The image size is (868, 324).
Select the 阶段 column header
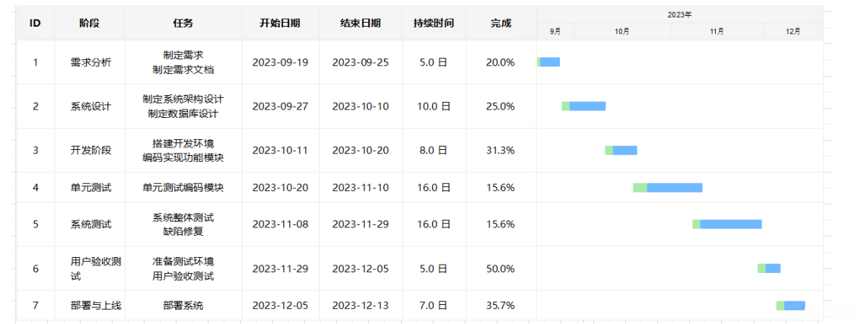point(90,23)
